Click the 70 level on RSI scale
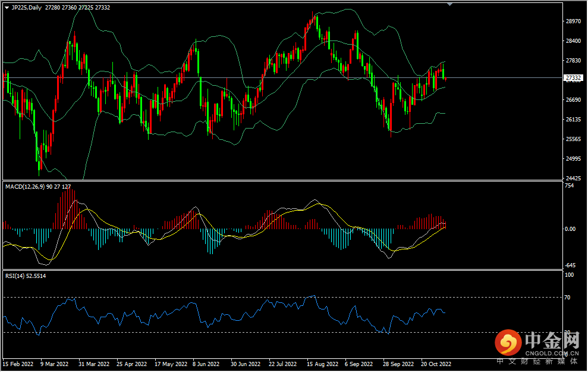The image size is (588, 372). click(568, 297)
